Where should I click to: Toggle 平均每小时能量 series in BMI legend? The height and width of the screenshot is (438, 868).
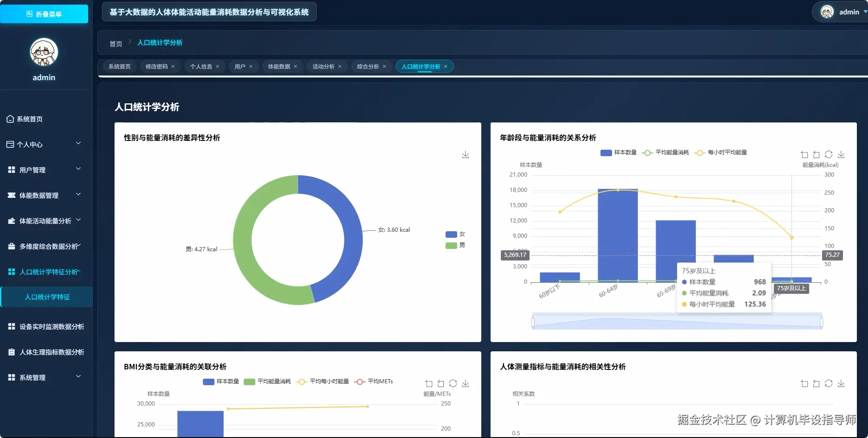323,381
